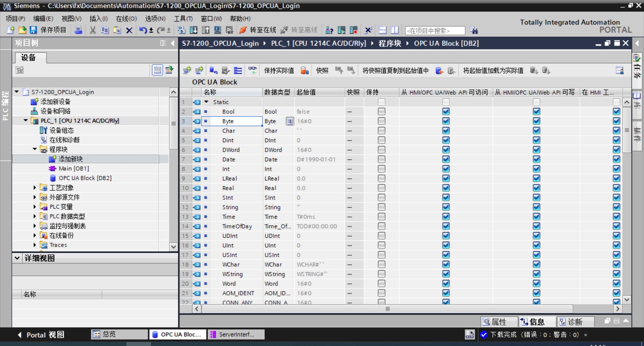Viewport: 644px width, 346px height.
Task: Click the download to device icon
Action: [194, 30]
